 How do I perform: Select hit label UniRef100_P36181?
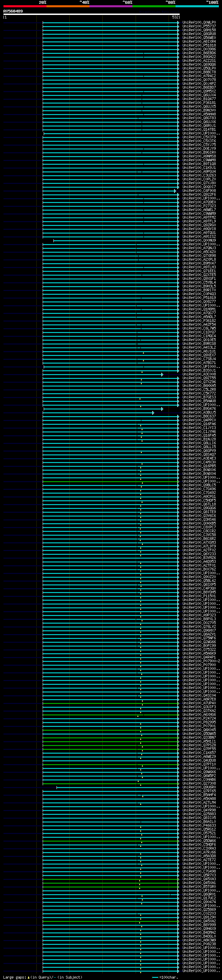[x=199, y=103]
